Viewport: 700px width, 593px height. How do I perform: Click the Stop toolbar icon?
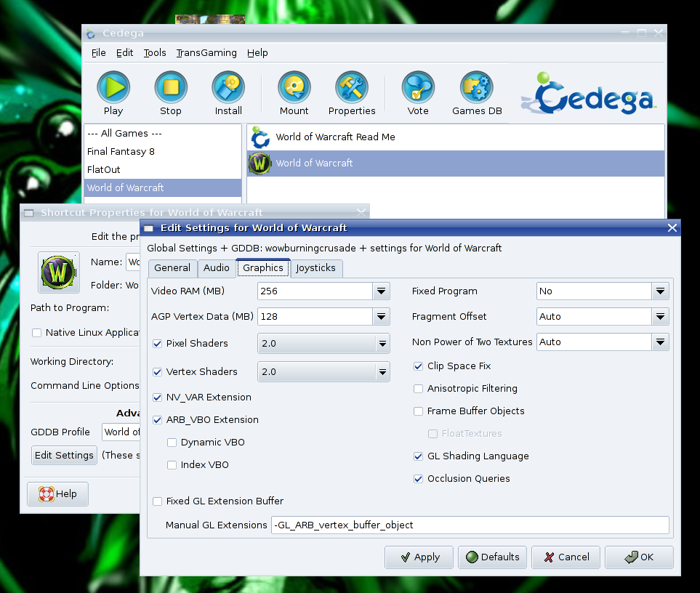(171, 87)
